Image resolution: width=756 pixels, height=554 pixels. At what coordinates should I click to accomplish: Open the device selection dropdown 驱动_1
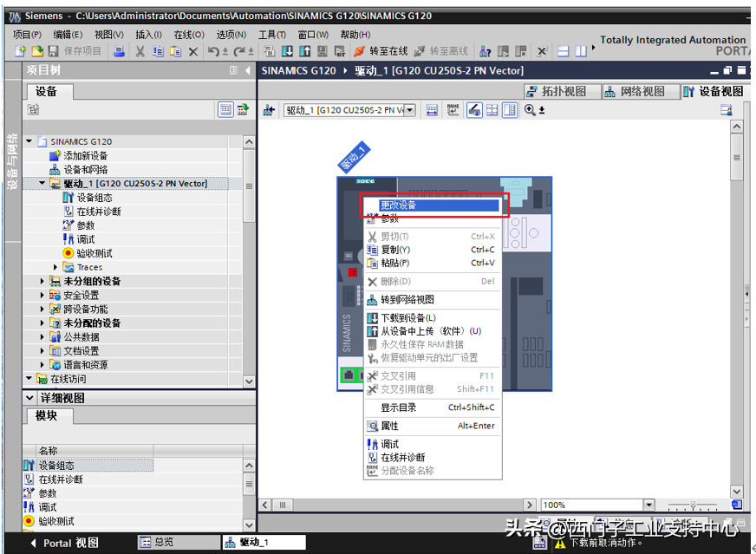(x=410, y=110)
